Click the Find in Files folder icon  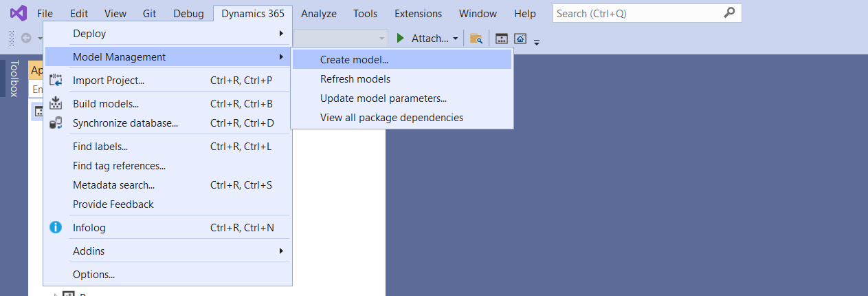tap(476, 39)
